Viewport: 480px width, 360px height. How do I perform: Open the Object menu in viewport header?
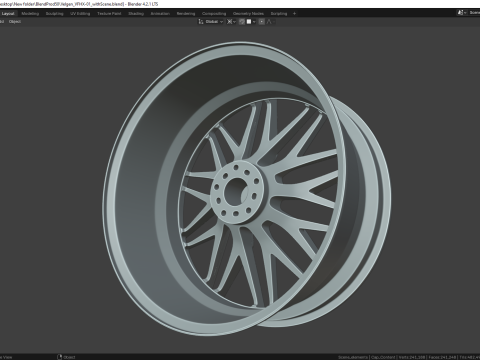15,22
